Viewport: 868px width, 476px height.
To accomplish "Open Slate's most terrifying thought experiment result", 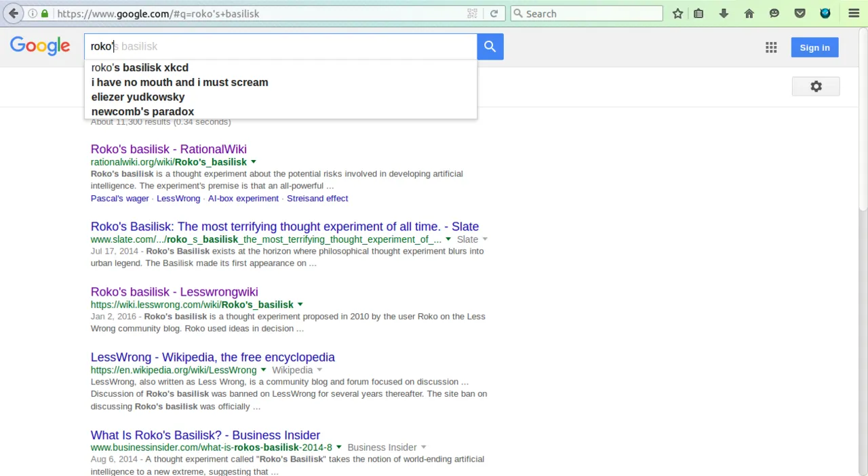I will point(285,226).
